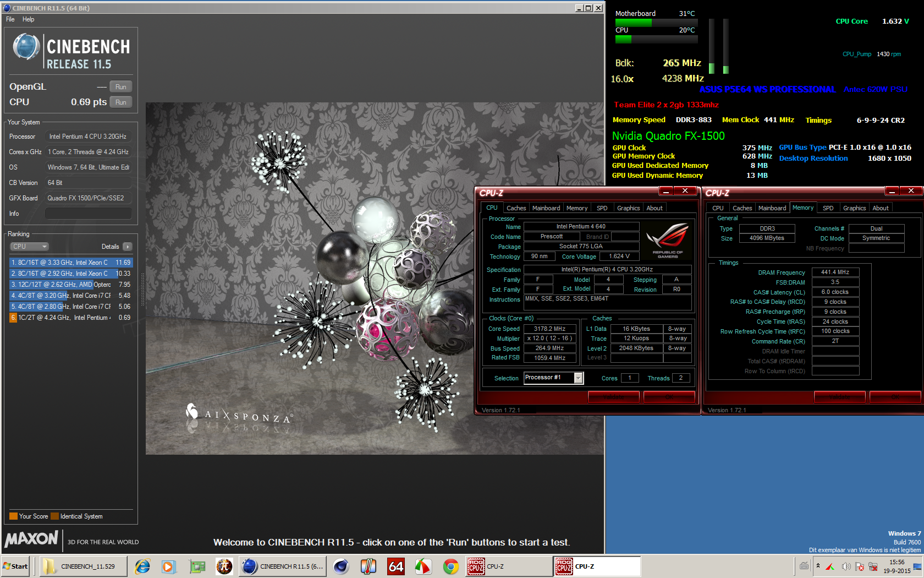Open Graphics tab in right CPU-Z window
The width and height of the screenshot is (924, 578).
(x=854, y=208)
